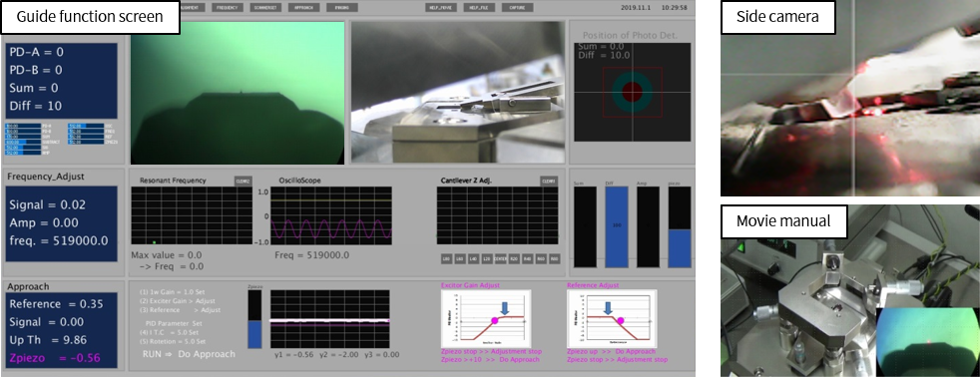Open the APPROACH tab in the top bar

(304, 8)
